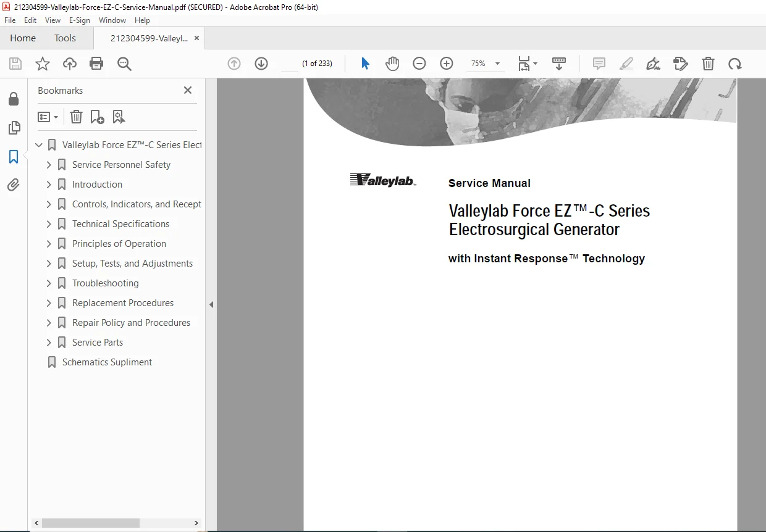The height and width of the screenshot is (532, 766).
Task: Open the E-Sign menu
Action: click(x=80, y=20)
